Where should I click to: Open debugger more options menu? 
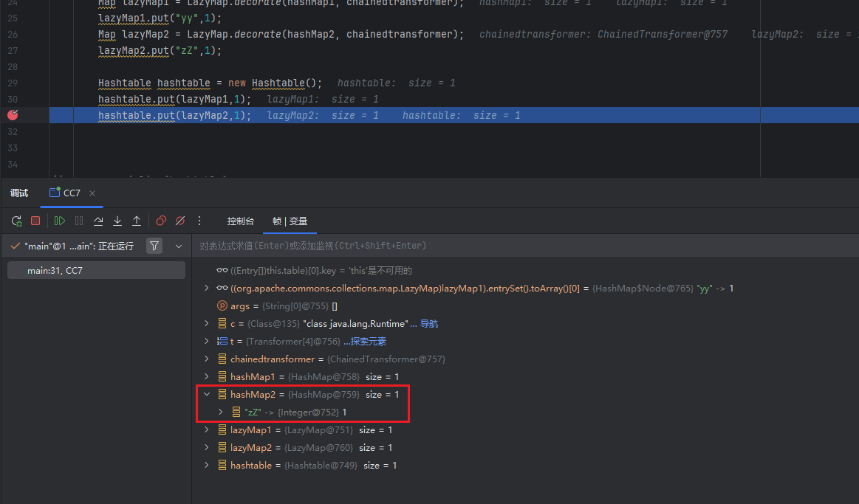(199, 221)
